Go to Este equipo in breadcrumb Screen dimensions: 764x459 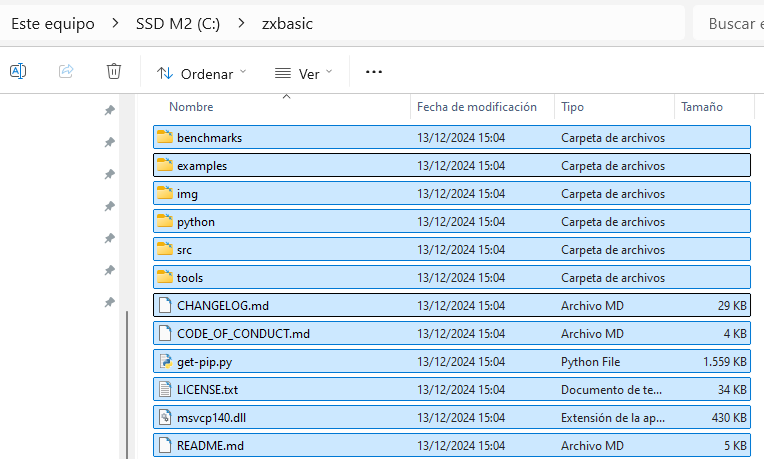[x=53, y=23]
